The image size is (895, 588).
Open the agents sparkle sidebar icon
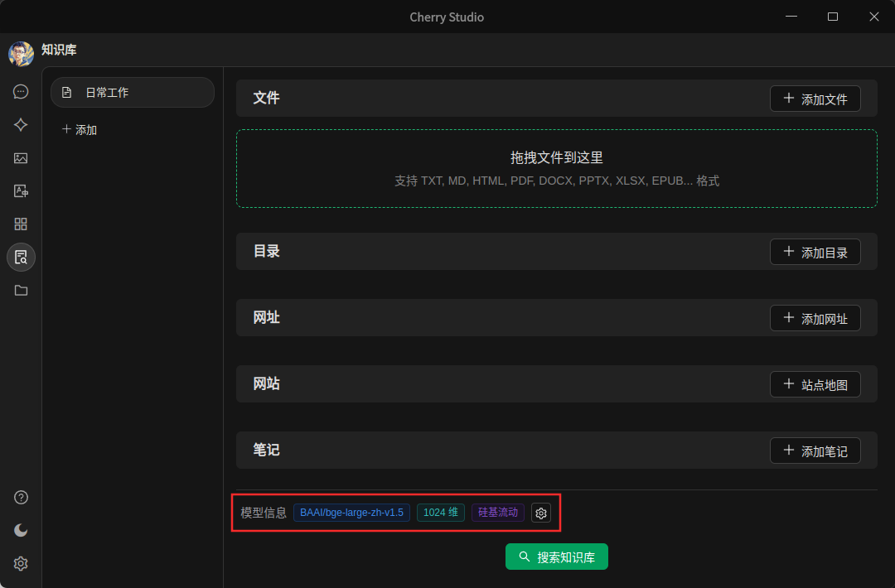[x=21, y=125]
